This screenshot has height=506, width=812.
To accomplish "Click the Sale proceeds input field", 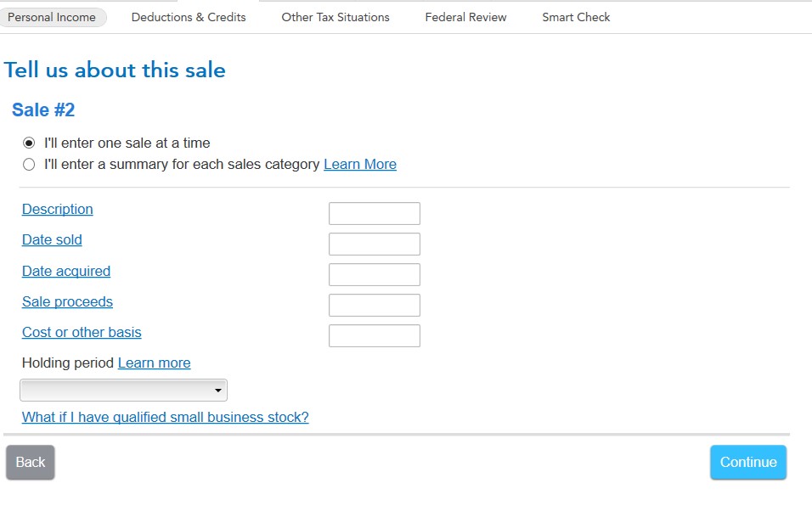I will click(375, 306).
